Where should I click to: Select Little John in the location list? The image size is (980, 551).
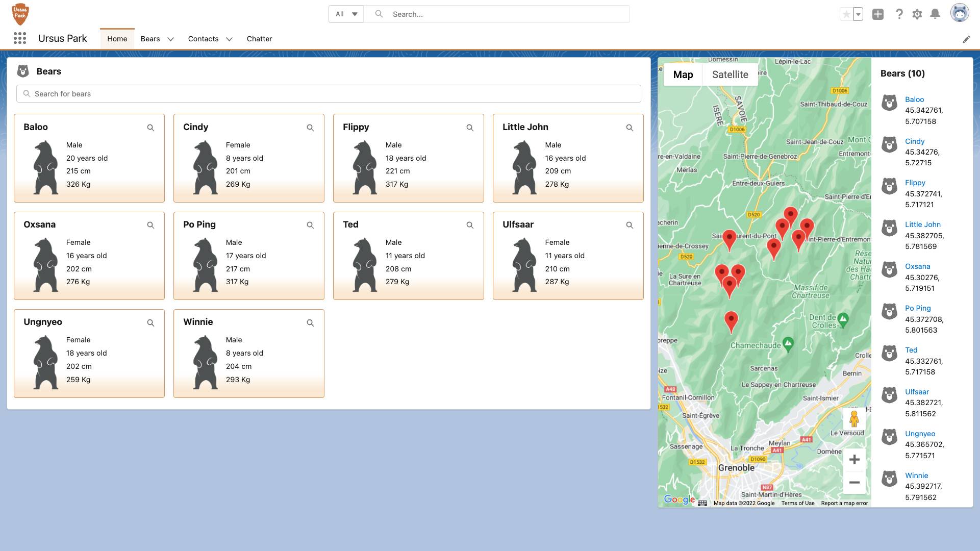click(x=923, y=224)
